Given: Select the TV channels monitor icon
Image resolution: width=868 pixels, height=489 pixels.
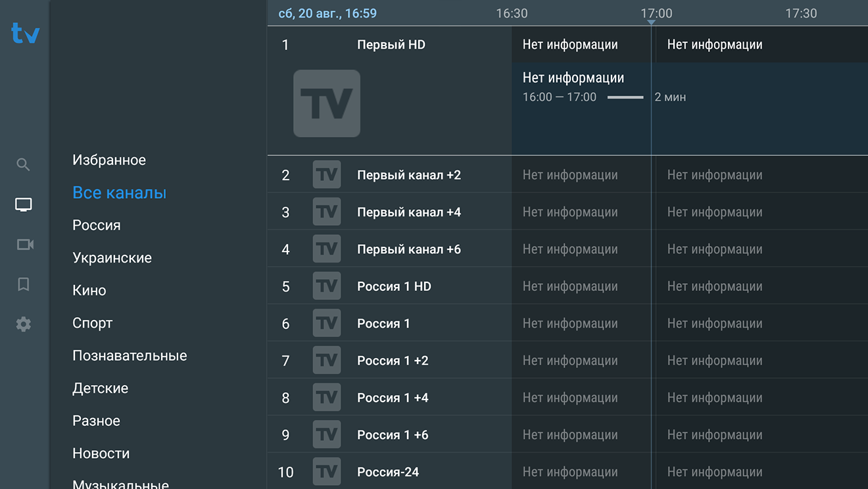Looking at the screenshot, I should click(24, 205).
